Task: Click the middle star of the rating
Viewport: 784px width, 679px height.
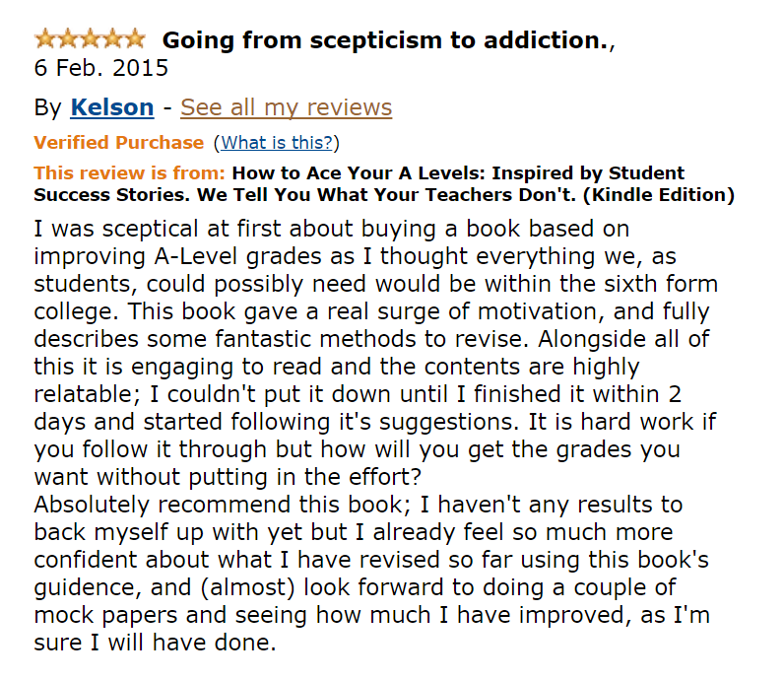Action: 90,39
